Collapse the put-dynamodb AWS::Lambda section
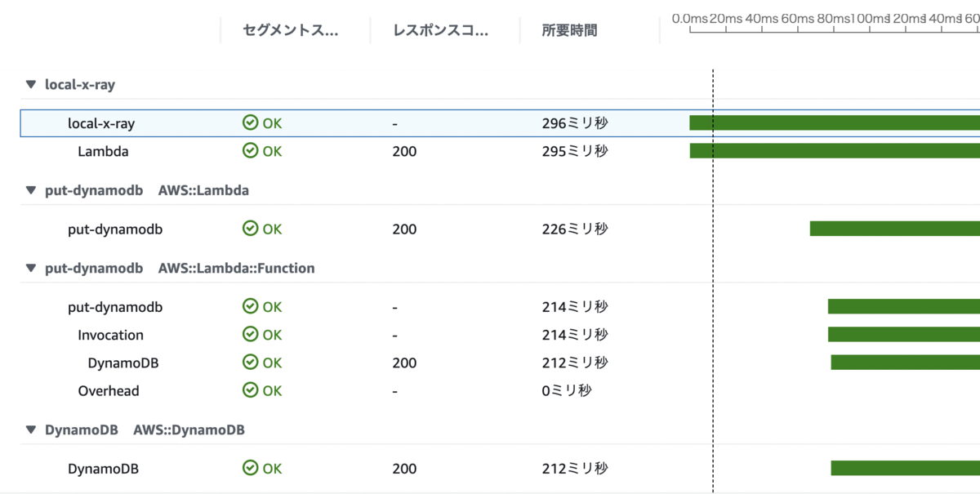The height and width of the screenshot is (494, 980). [30, 189]
